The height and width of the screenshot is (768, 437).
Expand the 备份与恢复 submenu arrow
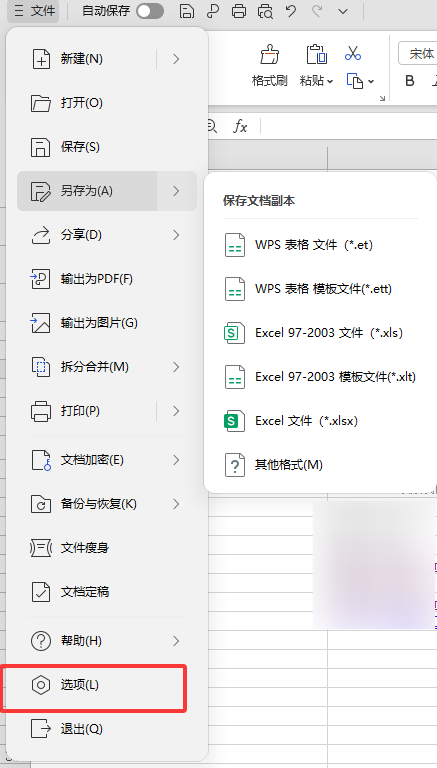(x=176, y=504)
